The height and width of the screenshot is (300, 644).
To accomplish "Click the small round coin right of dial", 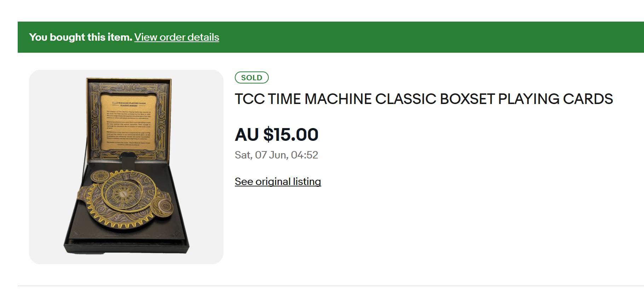I will pos(164,206).
